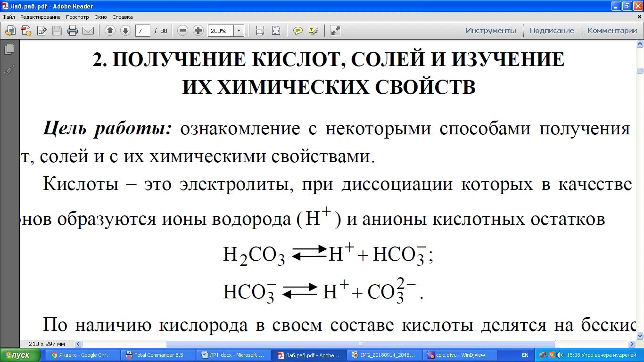The height and width of the screenshot is (362, 644).
Task: Open the zoom level dropdown arrow
Action: click(x=239, y=31)
